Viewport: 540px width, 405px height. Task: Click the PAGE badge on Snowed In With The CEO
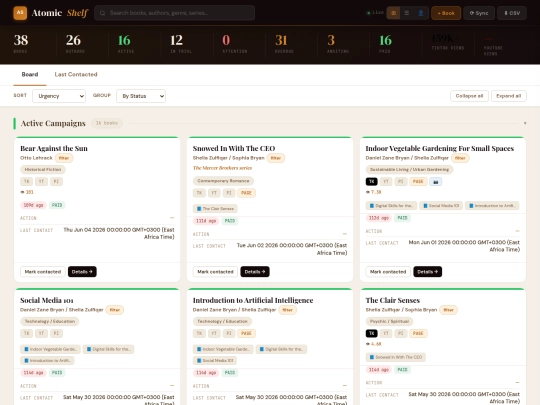click(246, 193)
